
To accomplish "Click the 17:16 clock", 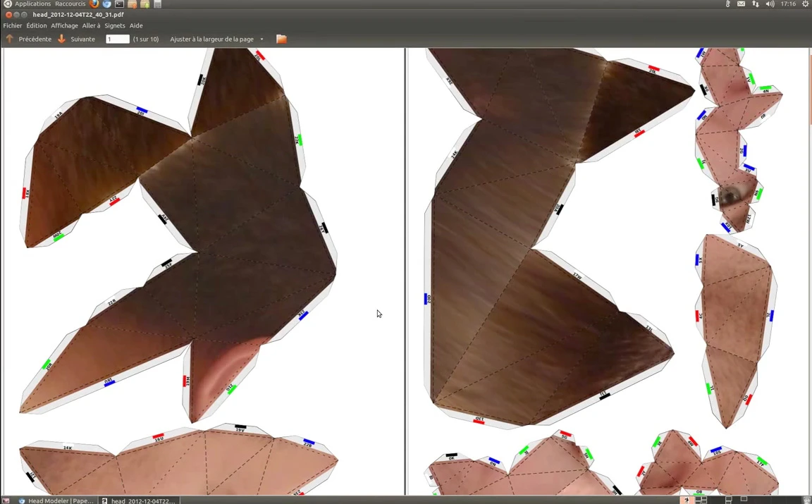I will click(x=788, y=4).
